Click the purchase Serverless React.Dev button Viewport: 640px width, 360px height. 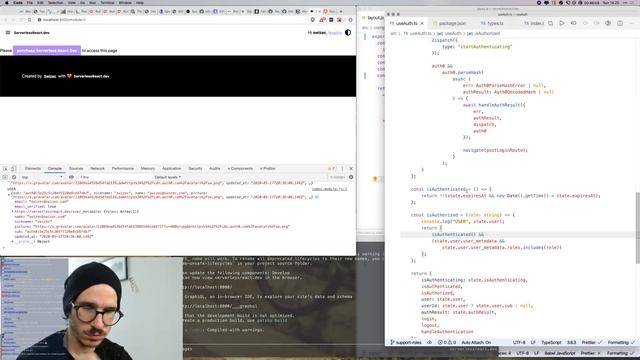point(47,51)
